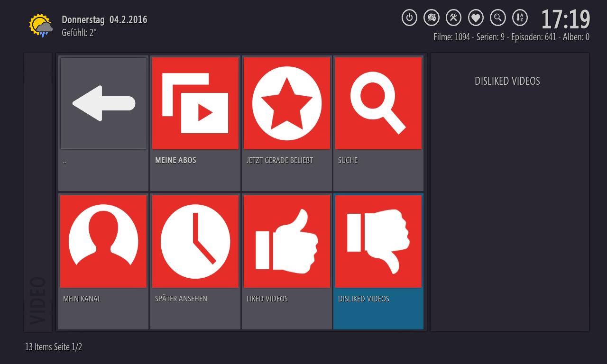Image resolution: width=607 pixels, height=364 pixels.
Task: Open the skin color palette icon
Action: coord(432,18)
